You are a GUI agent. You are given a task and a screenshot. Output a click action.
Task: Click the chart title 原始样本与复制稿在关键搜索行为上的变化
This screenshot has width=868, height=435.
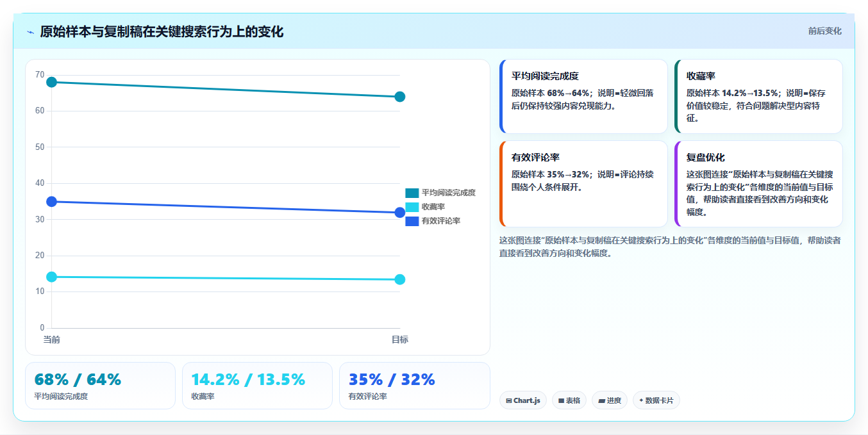point(162,31)
